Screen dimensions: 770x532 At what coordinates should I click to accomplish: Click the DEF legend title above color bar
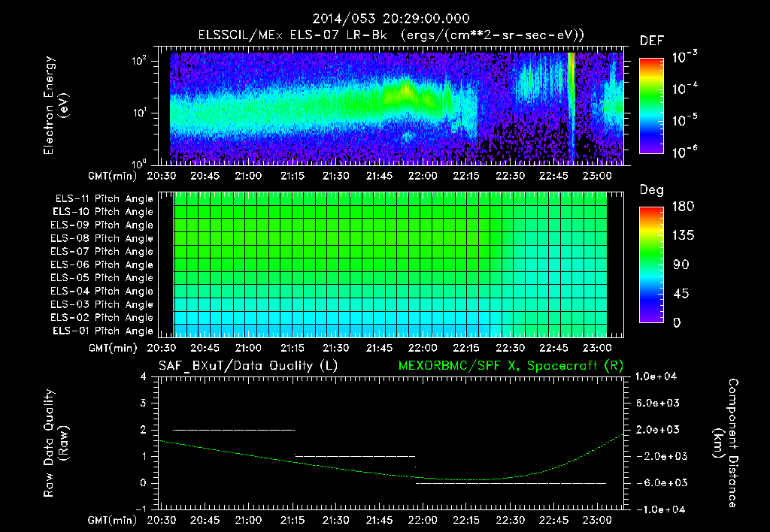click(x=652, y=41)
